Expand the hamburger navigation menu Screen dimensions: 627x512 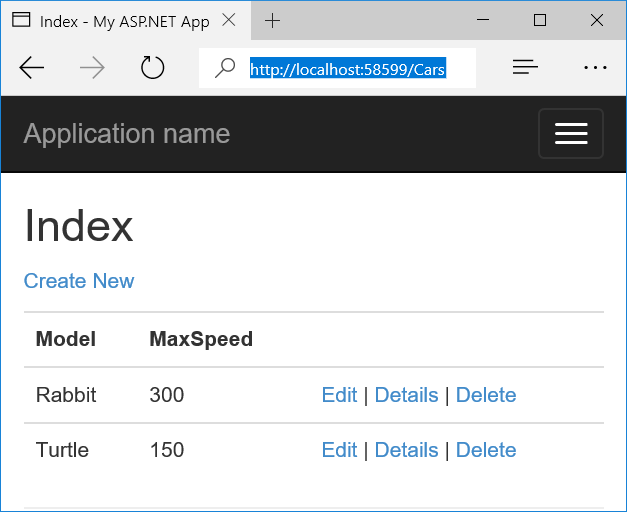point(570,134)
